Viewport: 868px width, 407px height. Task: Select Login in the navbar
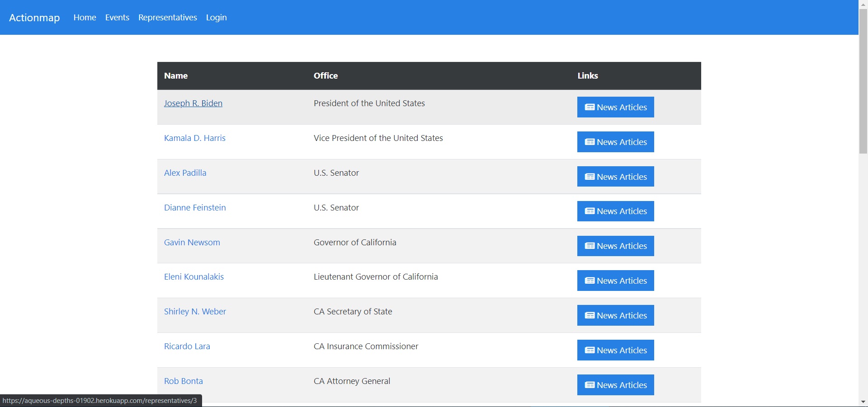pos(216,18)
